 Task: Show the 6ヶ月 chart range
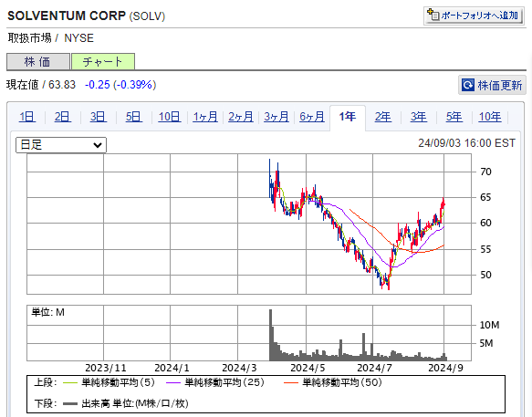312,117
